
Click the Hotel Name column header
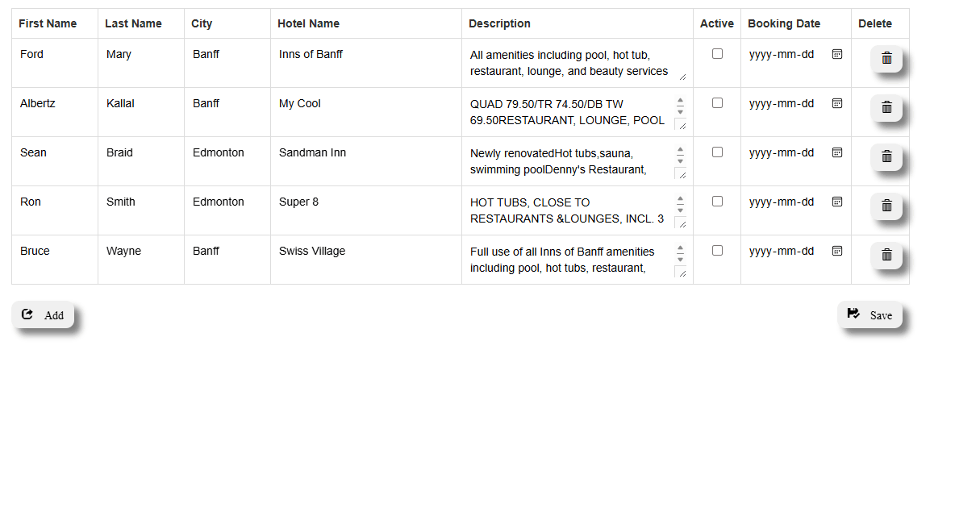click(308, 23)
